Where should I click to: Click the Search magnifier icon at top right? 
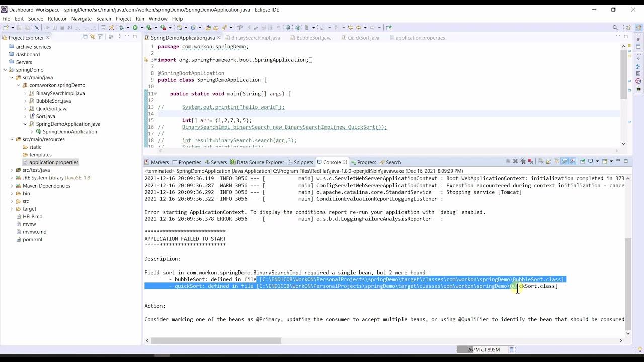coord(615,28)
